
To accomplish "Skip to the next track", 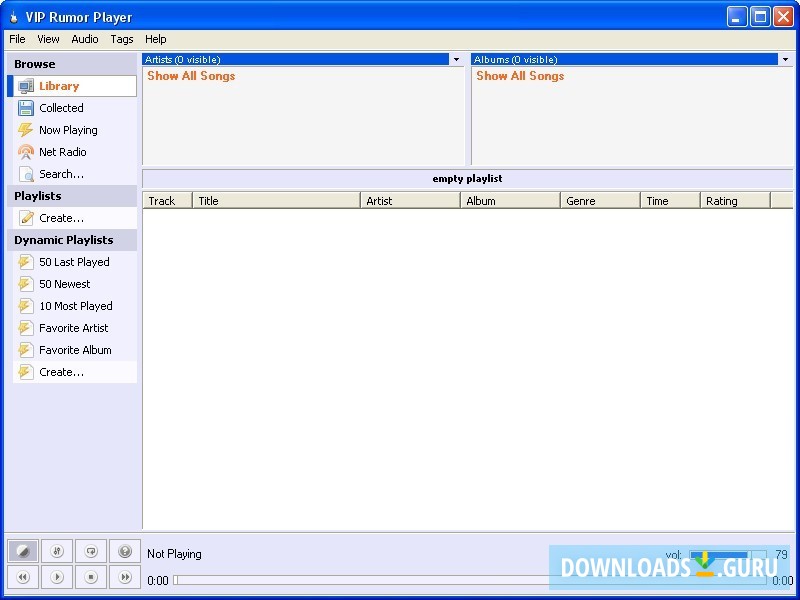I will (x=125, y=577).
